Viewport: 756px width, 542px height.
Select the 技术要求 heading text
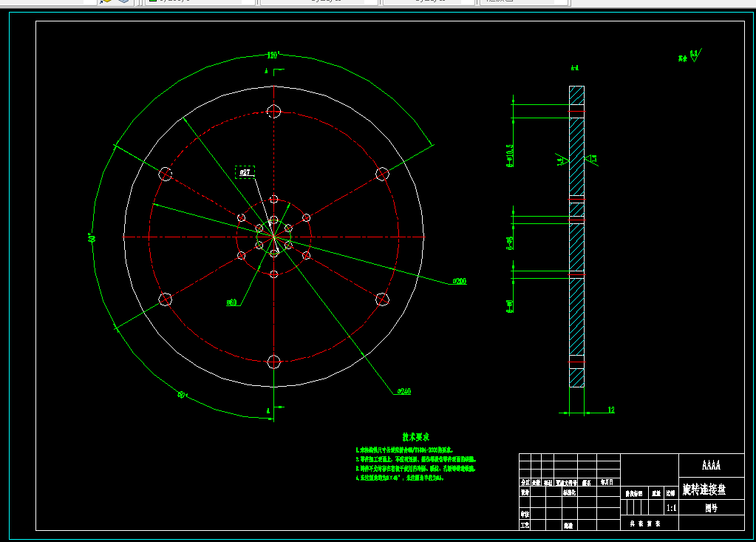coord(415,437)
